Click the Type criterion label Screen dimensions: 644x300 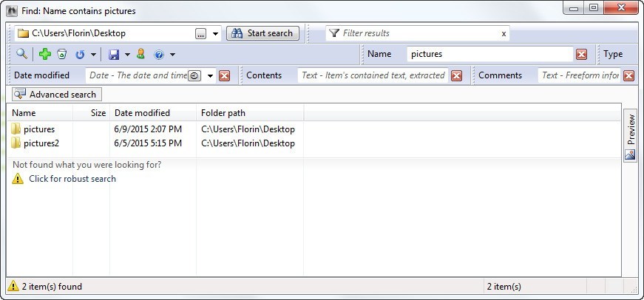point(613,54)
